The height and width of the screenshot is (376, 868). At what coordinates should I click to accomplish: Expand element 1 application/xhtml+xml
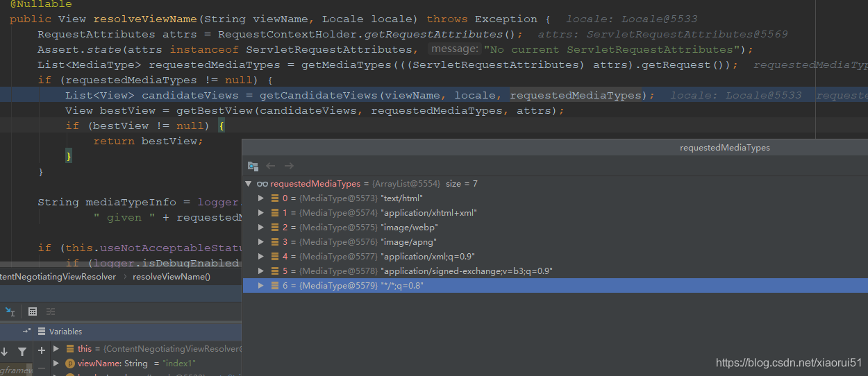[261, 213]
